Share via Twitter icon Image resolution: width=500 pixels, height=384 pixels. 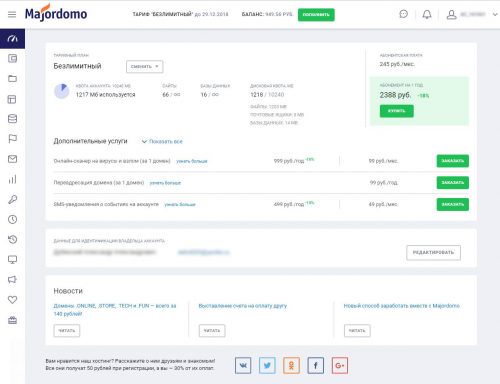point(267,365)
